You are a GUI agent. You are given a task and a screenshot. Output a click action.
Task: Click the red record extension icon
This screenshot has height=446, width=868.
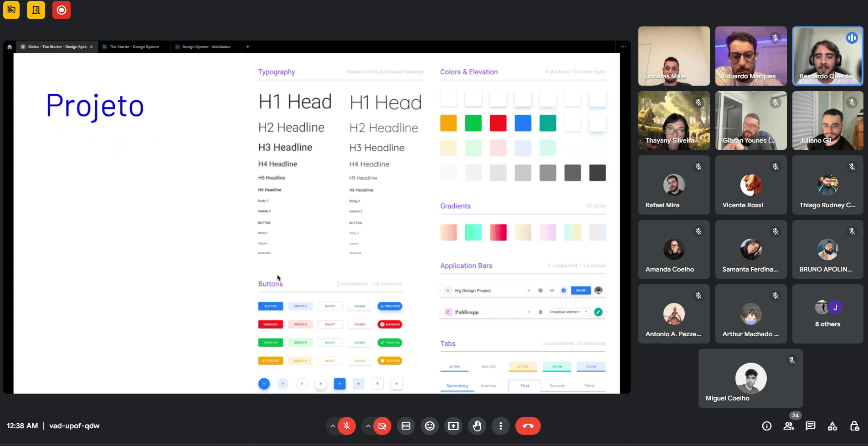(x=62, y=10)
